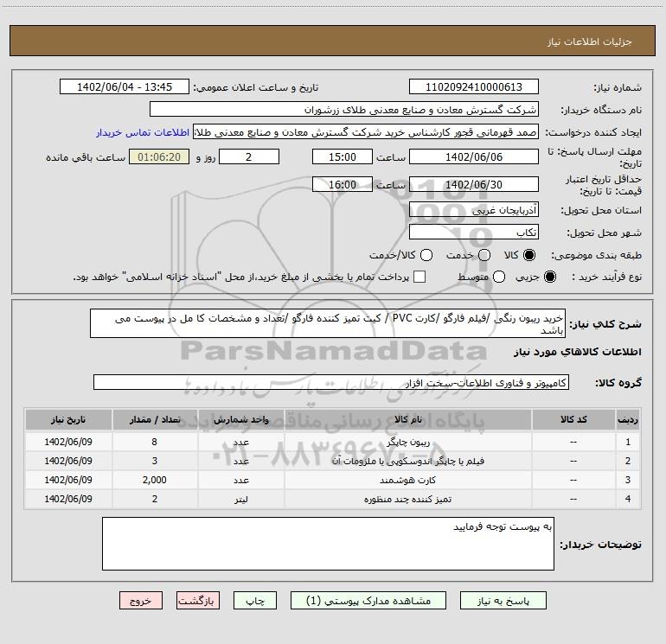Screen dimensions: 666x644
Task: Click the quantity cell showing 2,000
Action: [155, 480]
